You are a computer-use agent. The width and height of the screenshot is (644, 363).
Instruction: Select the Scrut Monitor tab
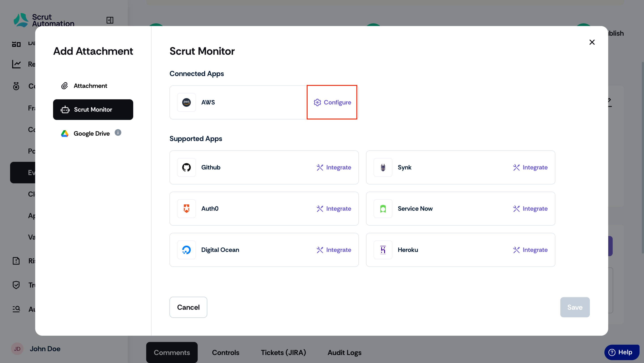[93, 110]
